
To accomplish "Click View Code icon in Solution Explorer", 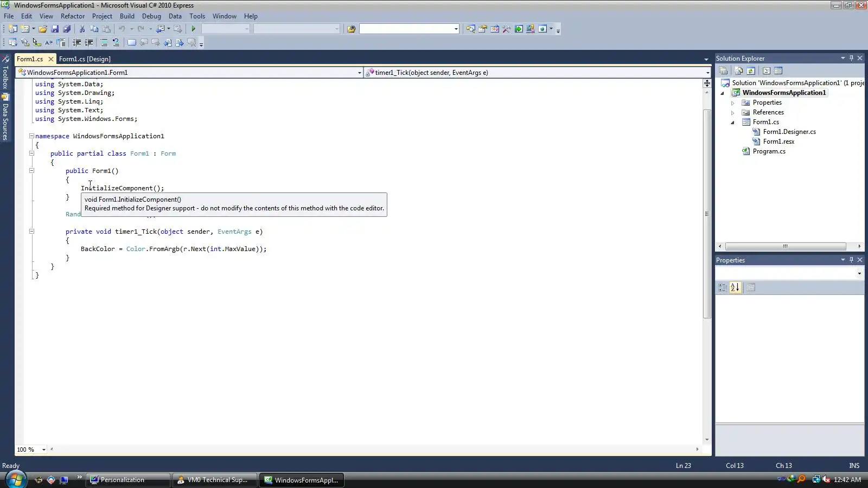I will point(767,70).
